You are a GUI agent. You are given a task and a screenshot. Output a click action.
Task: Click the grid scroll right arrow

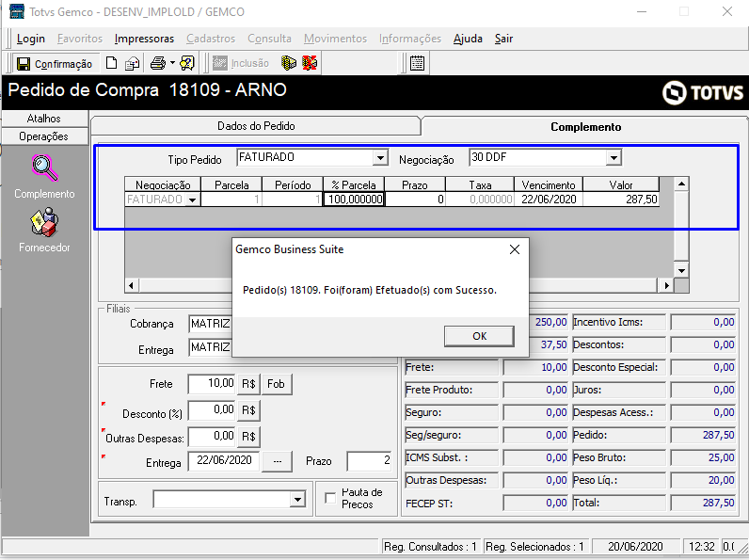click(x=667, y=286)
